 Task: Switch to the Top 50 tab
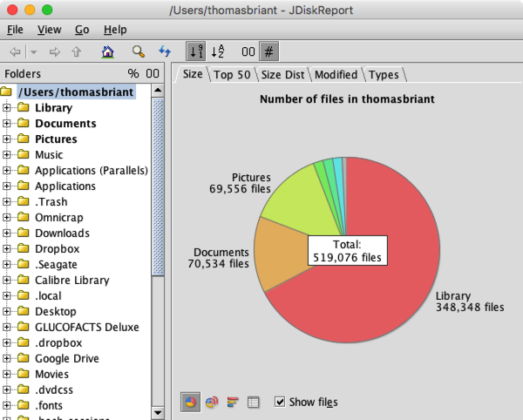tap(232, 75)
